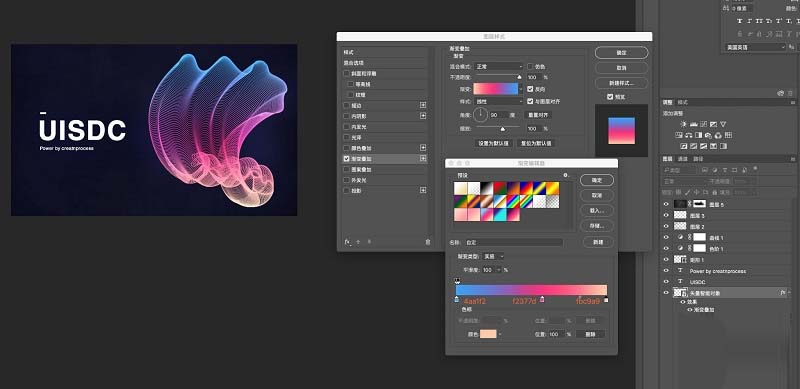800x389 pixels.
Task: Toggle the 与图层对齐 checkbox
Action: click(530, 101)
